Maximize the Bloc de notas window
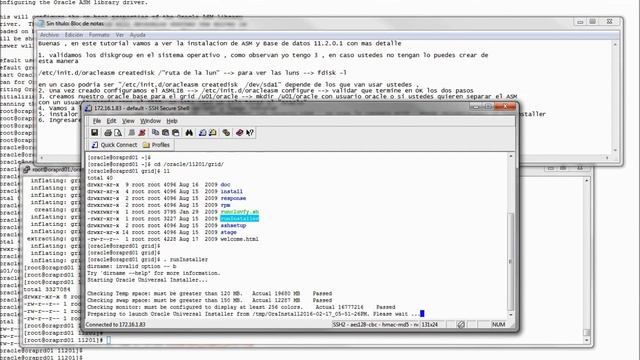The image size is (640, 360). coord(593,22)
